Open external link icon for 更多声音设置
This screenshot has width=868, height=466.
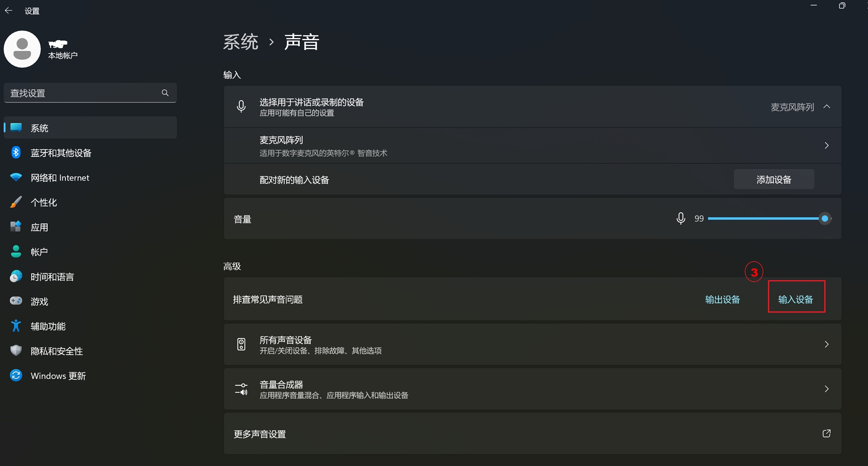coord(827,433)
